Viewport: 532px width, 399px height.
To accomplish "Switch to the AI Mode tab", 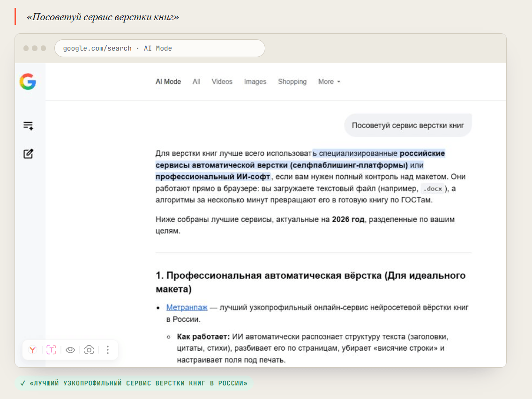I will [x=168, y=81].
